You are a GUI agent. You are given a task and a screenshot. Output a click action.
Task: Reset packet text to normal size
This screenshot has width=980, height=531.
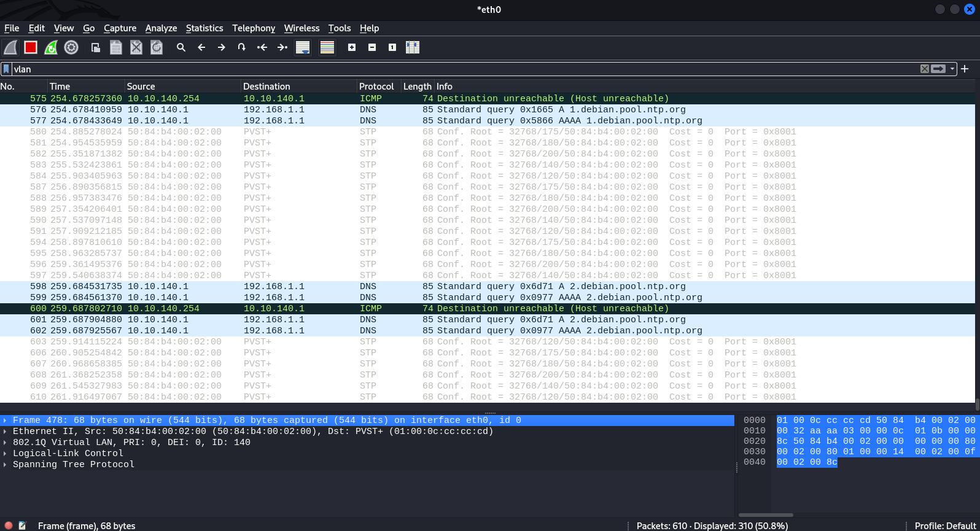click(x=392, y=47)
